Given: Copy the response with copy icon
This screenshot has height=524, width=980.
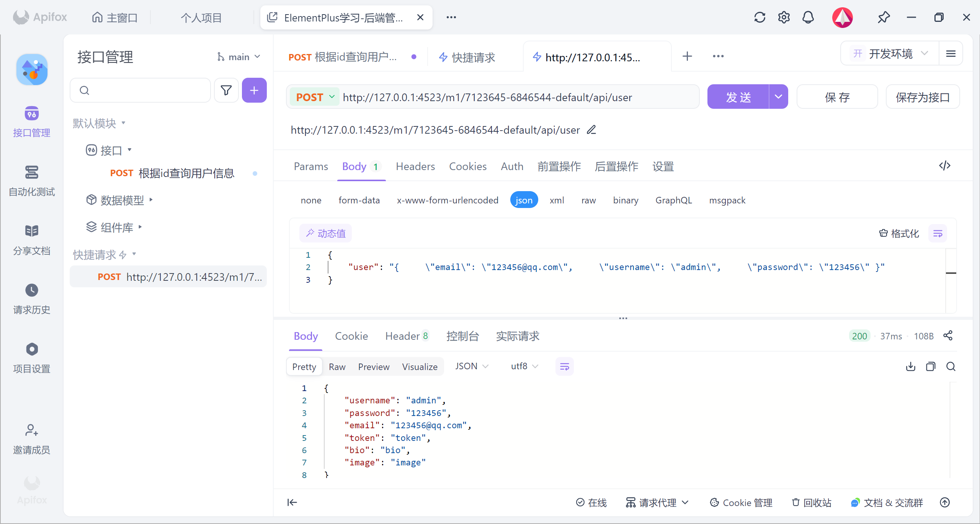Looking at the screenshot, I should click(x=931, y=367).
